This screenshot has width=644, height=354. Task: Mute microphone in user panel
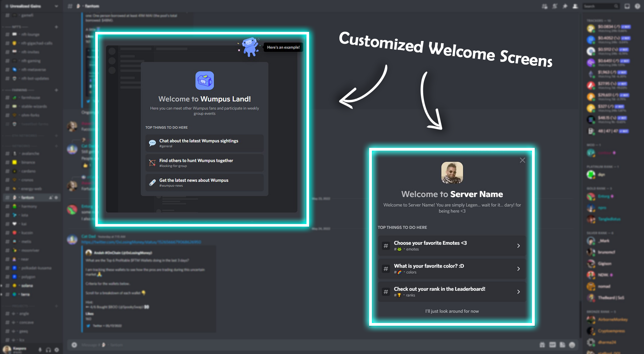[40, 350]
